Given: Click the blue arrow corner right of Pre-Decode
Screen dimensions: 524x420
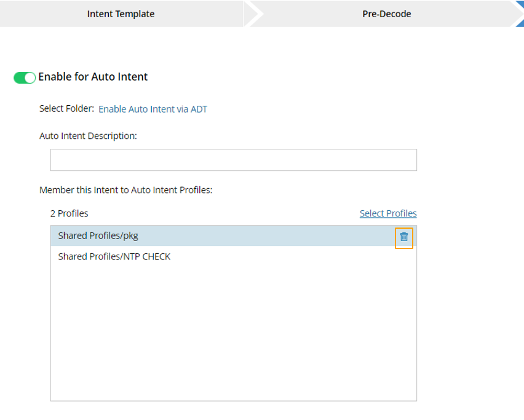Looking at the screenshot, I should pyautogui.click(x=519, y=12).
